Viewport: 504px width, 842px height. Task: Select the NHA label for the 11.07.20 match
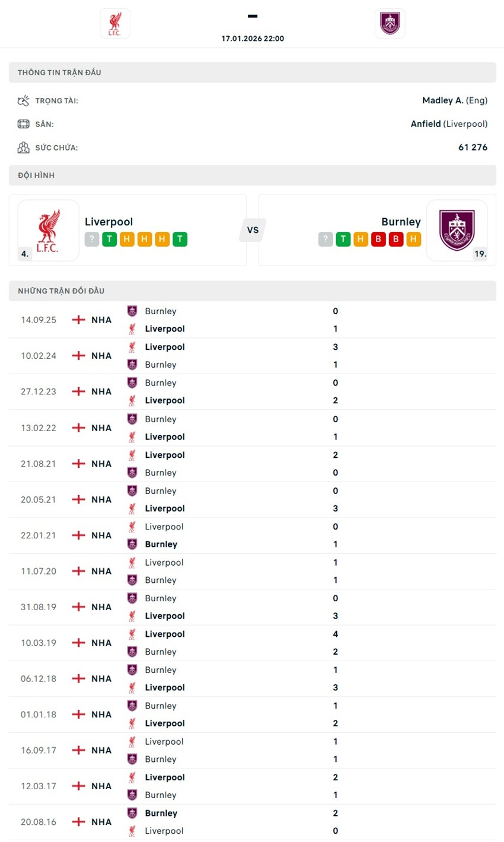point(100,571)
